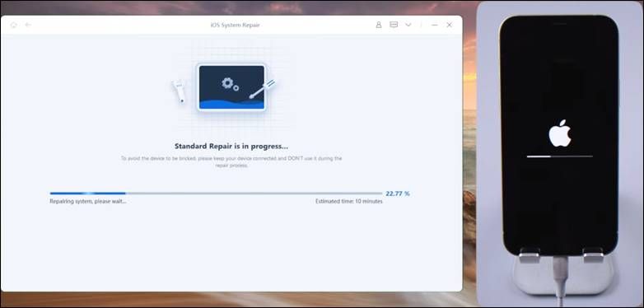The image size is (644, 308).
Task: Click the back arrow in title bar
Action: [28, 25]
